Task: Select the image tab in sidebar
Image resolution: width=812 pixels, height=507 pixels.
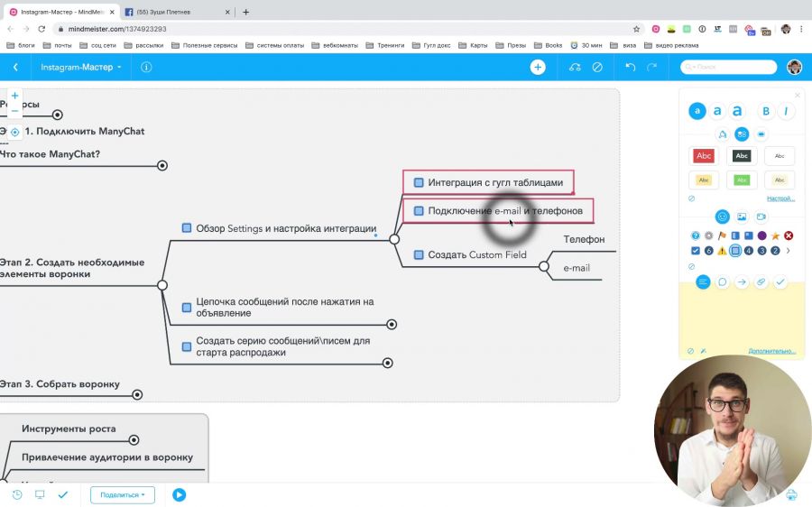Action: pos(742,217)
